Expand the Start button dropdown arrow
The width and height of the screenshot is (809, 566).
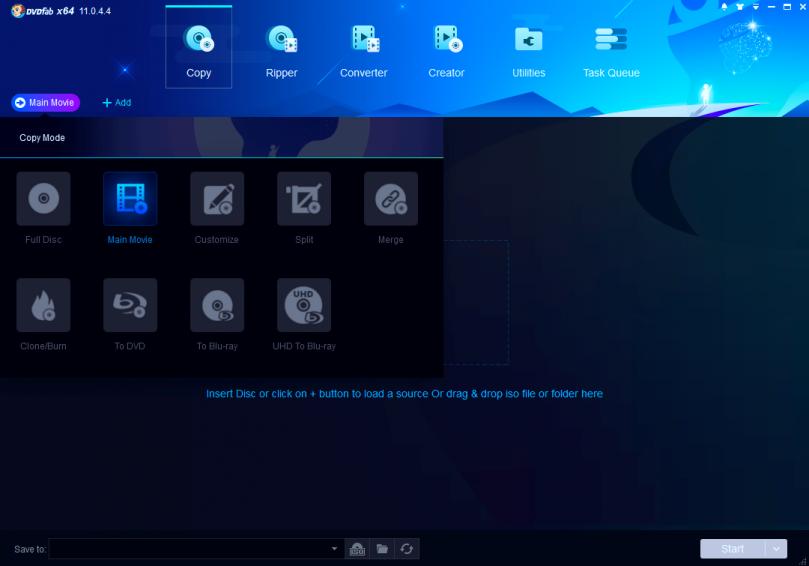tap(776, 549)
